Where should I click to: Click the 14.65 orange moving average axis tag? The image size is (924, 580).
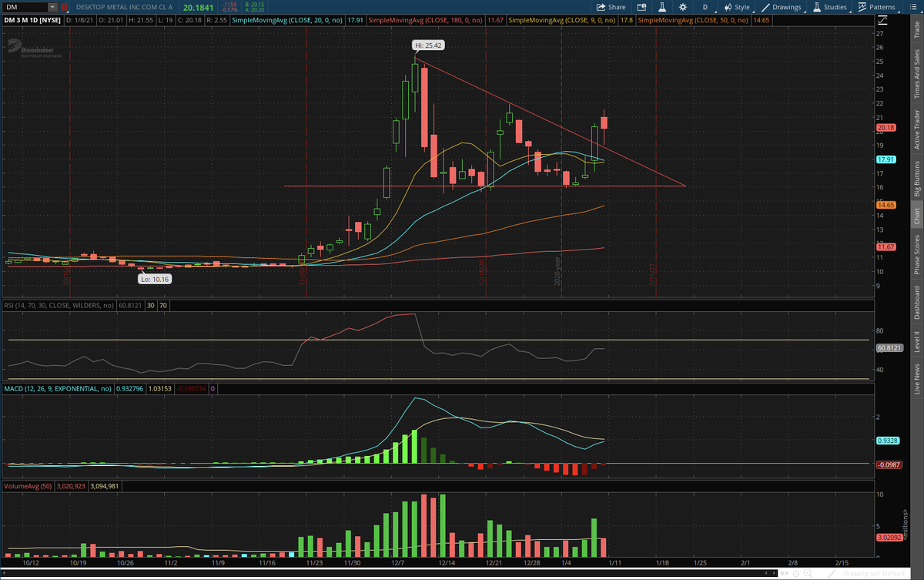[885, 205]
